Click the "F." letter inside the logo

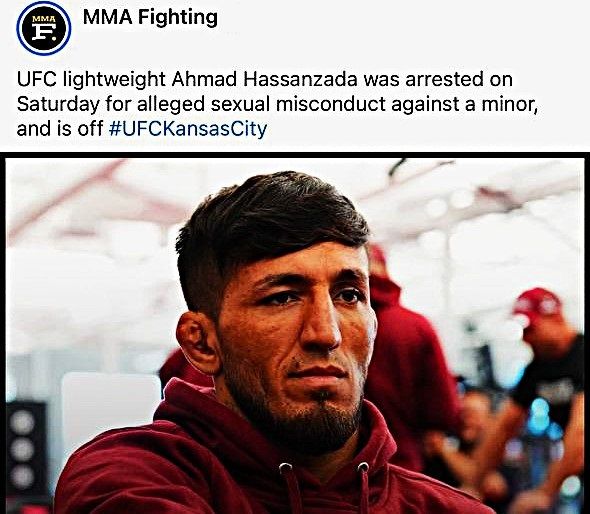(x=44, y=32)
